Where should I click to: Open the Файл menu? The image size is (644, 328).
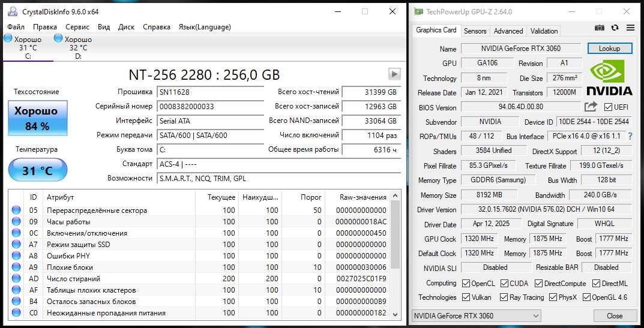pyautogui.click(x=16, y=27)
